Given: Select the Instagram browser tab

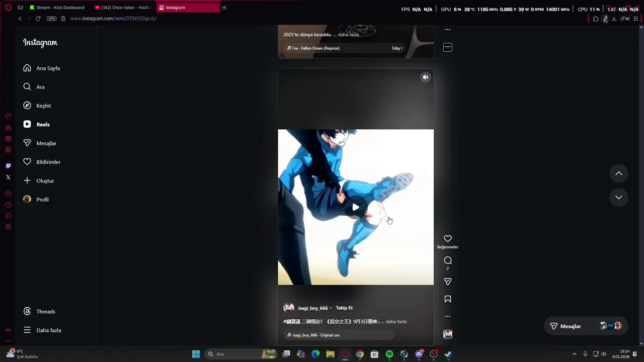Looking at the screenshot, I should 188,8.
